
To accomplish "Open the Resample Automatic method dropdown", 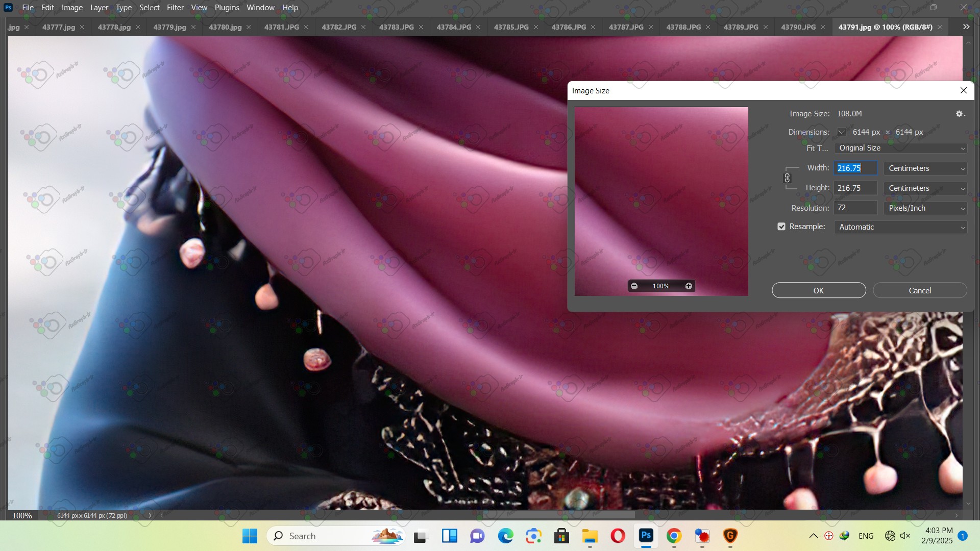I will click(x=900, y=227).
